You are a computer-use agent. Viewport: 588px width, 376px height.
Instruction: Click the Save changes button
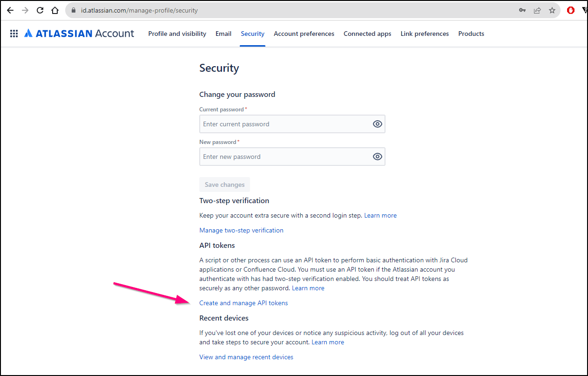tap(224, 185)
